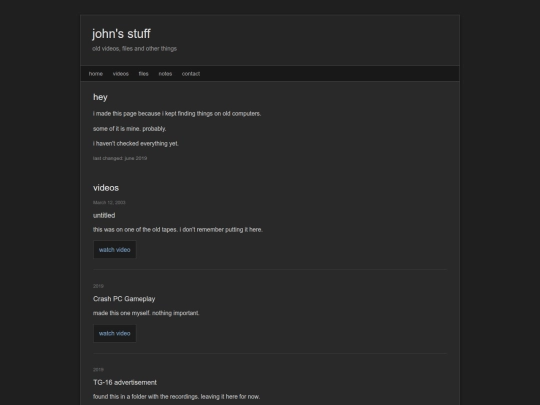This screenshot has width=540, height=405.
Task: Open the home nav link
Action: 96,74
